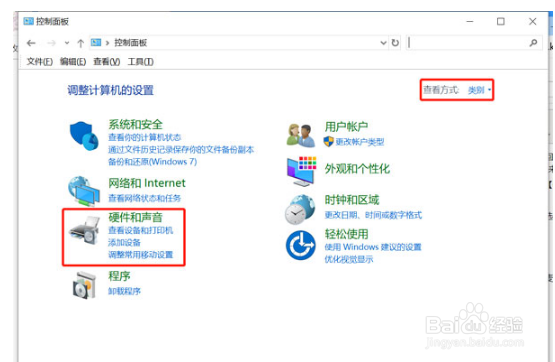
Task: Open 系统和安全 category link
Action: pos(135,124)
